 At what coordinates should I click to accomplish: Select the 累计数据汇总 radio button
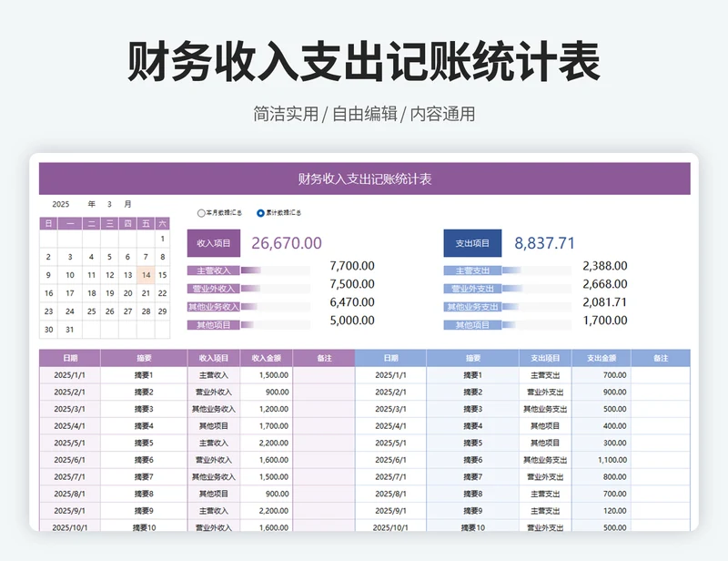tap(260, 213)
